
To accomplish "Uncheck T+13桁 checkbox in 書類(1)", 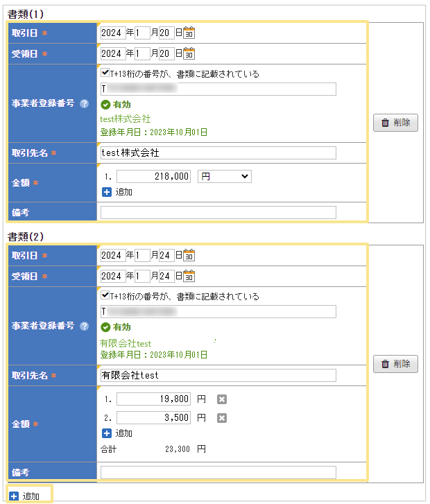I will point(105,73).
